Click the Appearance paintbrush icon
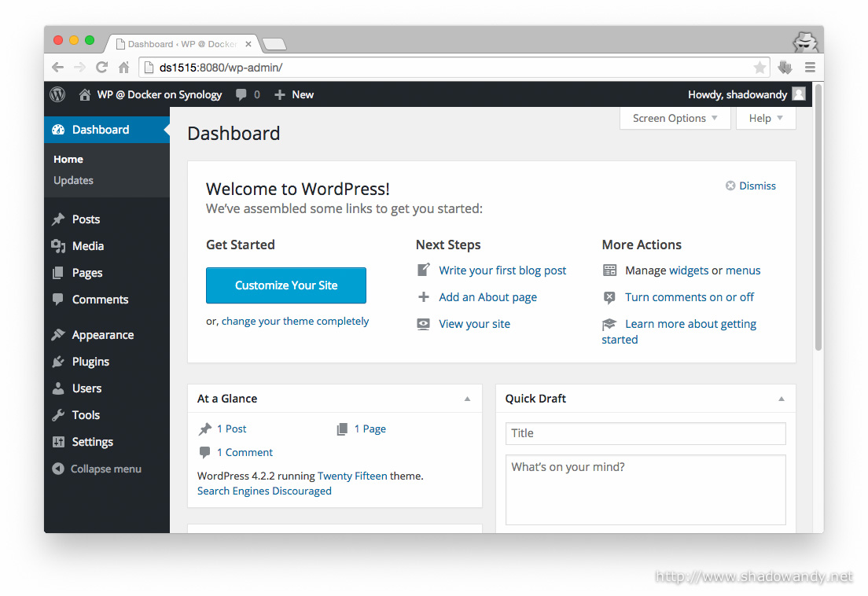 (x=58, y=335)
